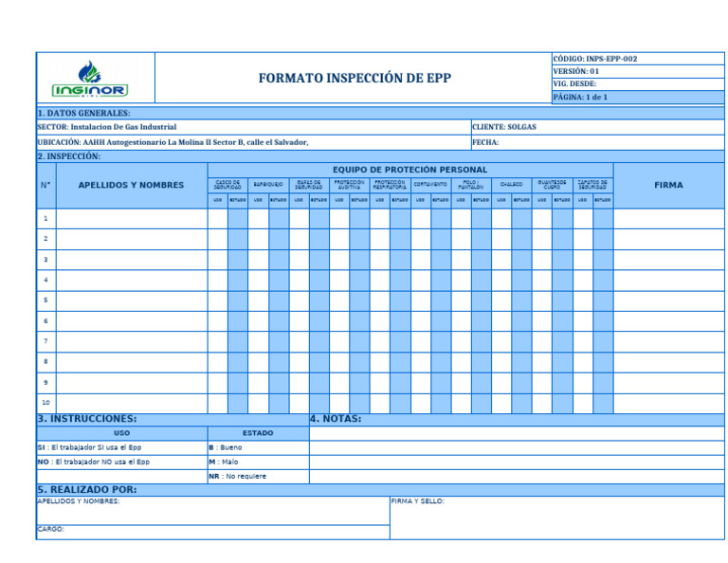Click the USO subheader under Casco de Seguridad
The image size is (728, 563).
tap(217, 201)
